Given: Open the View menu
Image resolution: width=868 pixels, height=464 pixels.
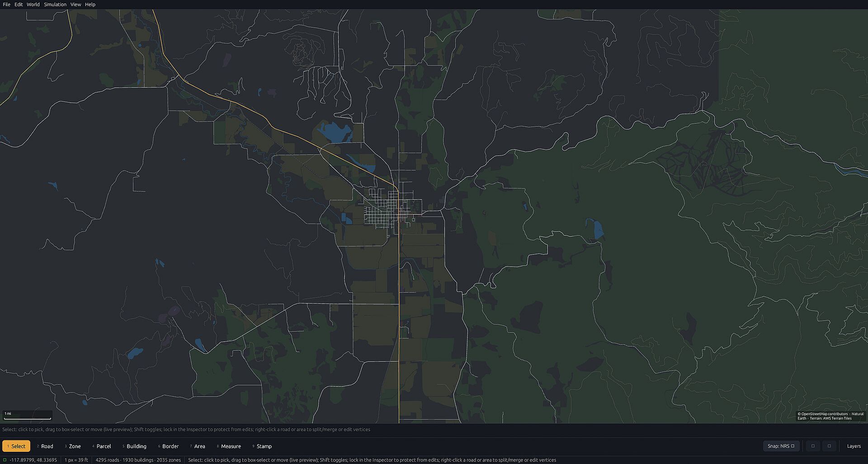Looking at the screenshot, I should pos(75,5).
